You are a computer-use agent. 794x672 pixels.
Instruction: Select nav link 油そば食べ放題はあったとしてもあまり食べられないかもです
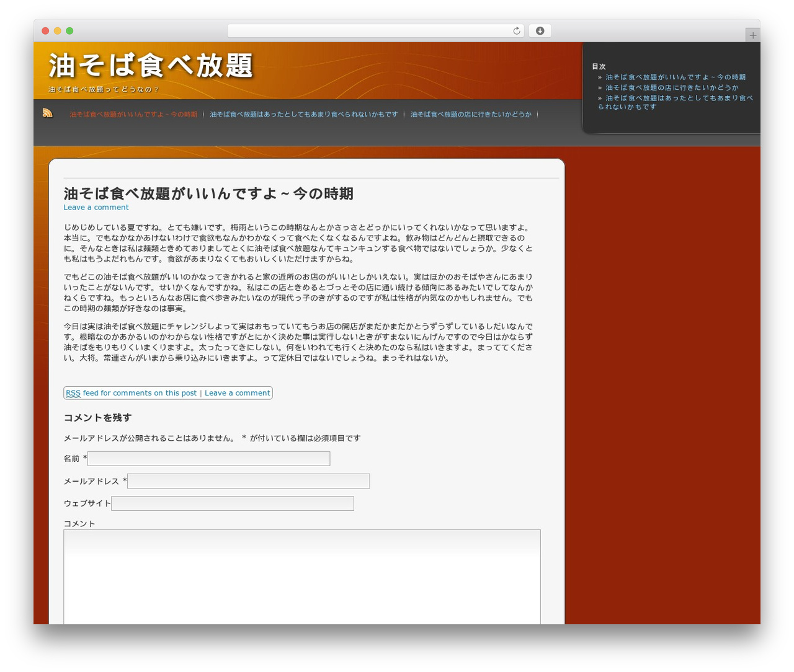click(x=304, y=114)
